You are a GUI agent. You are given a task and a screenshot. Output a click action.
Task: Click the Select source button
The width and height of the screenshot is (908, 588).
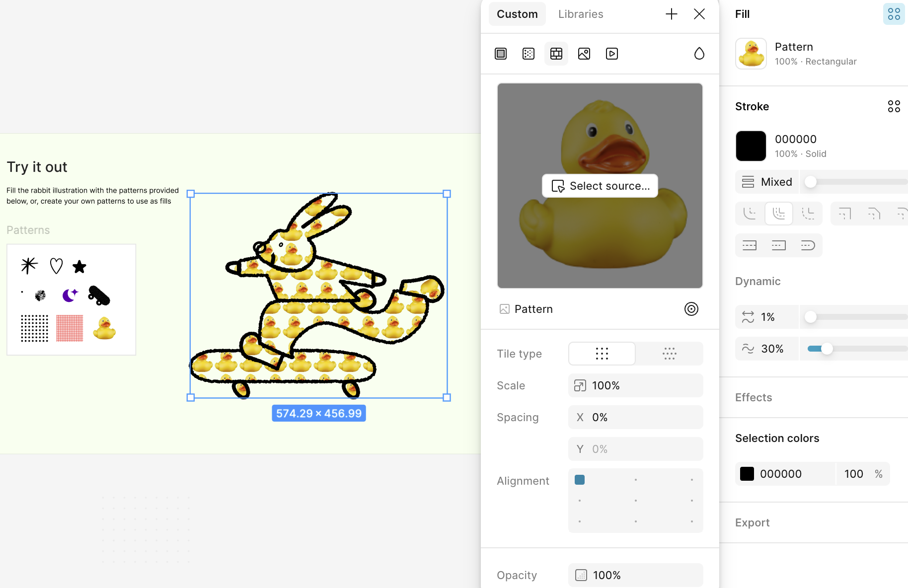(x=600, y=186)
